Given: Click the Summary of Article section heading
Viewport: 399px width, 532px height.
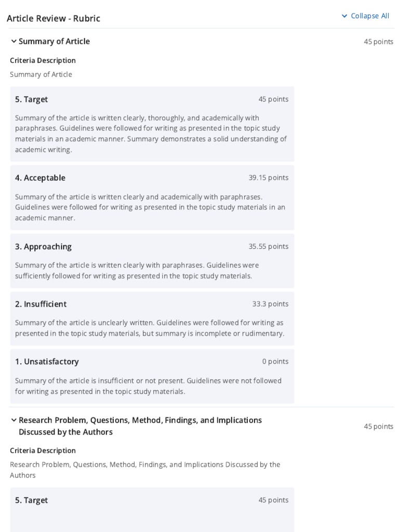Looking at the screenshot, I should (54, 42).
